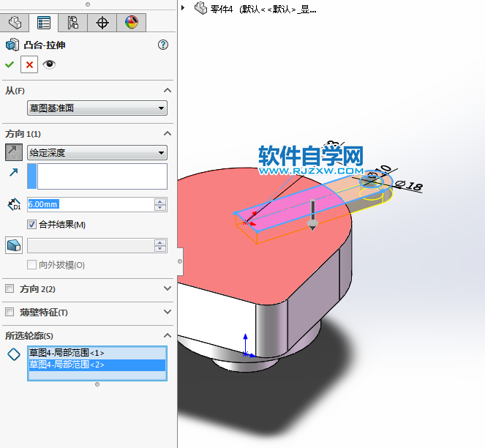Increase depth with the up spinner
485x448 pixels.
pyautogui.click(x=160, y=201)
